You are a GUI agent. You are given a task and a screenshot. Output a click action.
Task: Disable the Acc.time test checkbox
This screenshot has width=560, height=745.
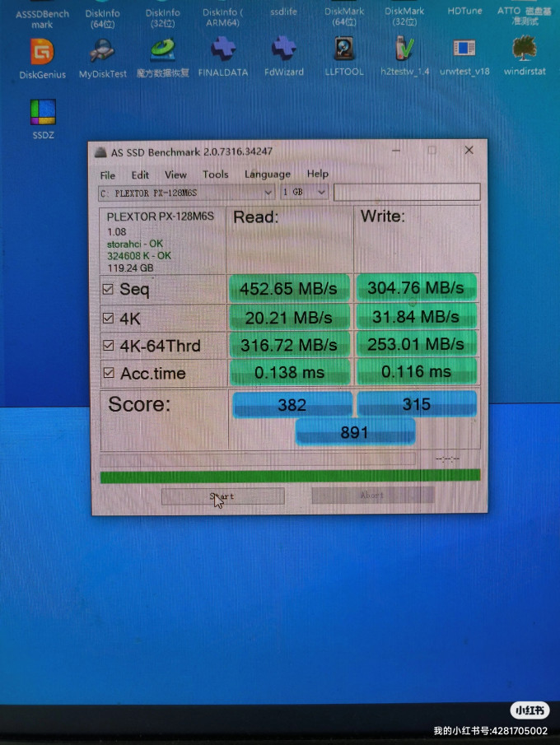108,374
